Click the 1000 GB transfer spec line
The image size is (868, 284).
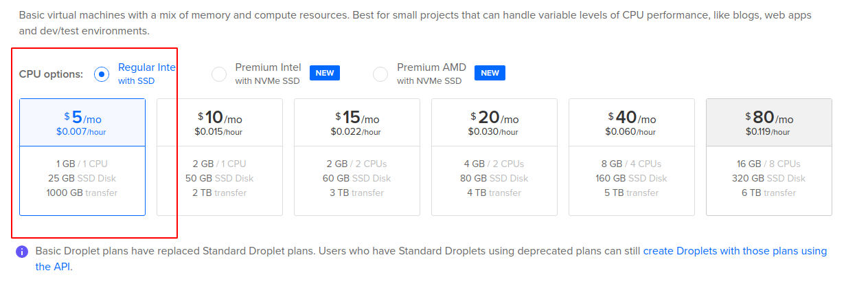[82, 193]
